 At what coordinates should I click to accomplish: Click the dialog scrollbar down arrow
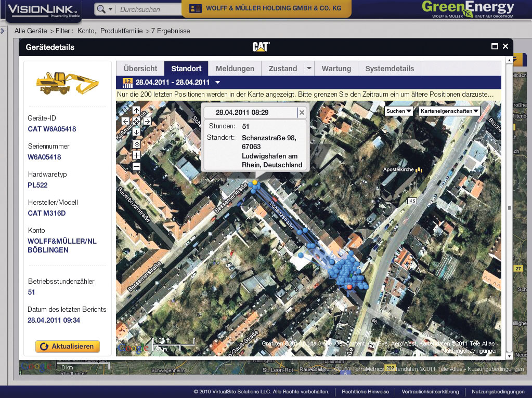tap(509, 356)
